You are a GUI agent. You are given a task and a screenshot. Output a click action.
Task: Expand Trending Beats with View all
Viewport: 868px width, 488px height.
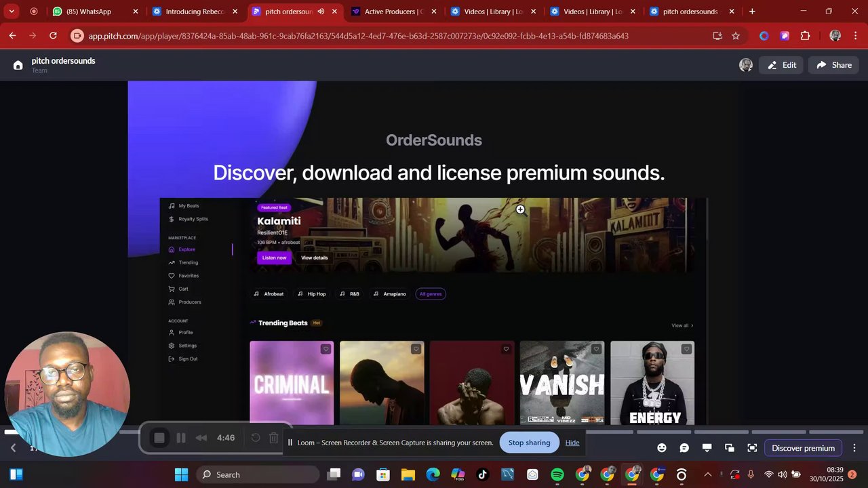tap(682, 325)
